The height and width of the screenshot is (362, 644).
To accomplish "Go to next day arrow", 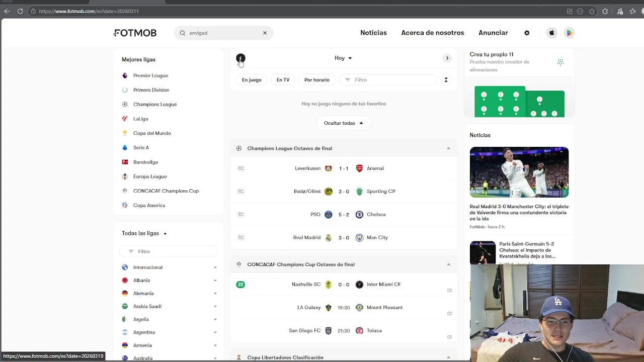I will 447,58.
